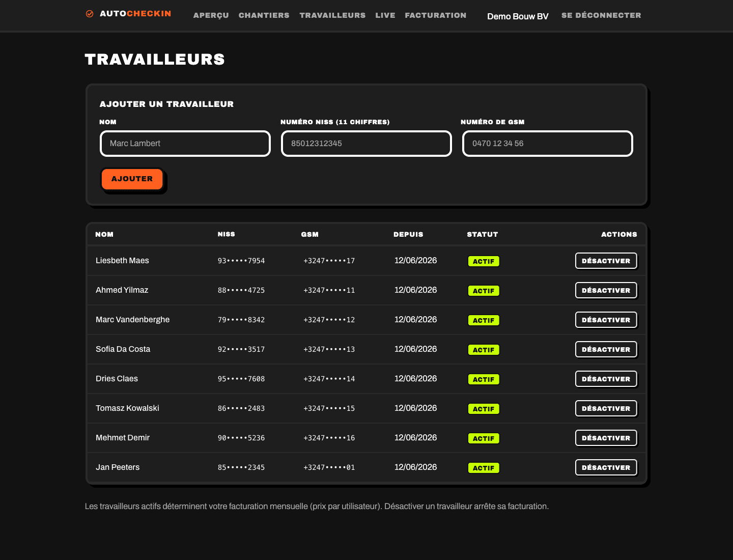This screenshot has width=733, height=560.
Task: Click the Demo Bouw BV account name
Action: (518, 16)
